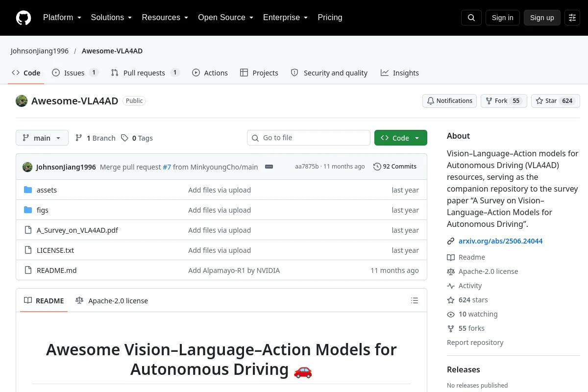Open appearance settings sliders icon
Image resolution: width=588 pixels, height=392 pixels.
pyautogui.click(x=572, y=18)
